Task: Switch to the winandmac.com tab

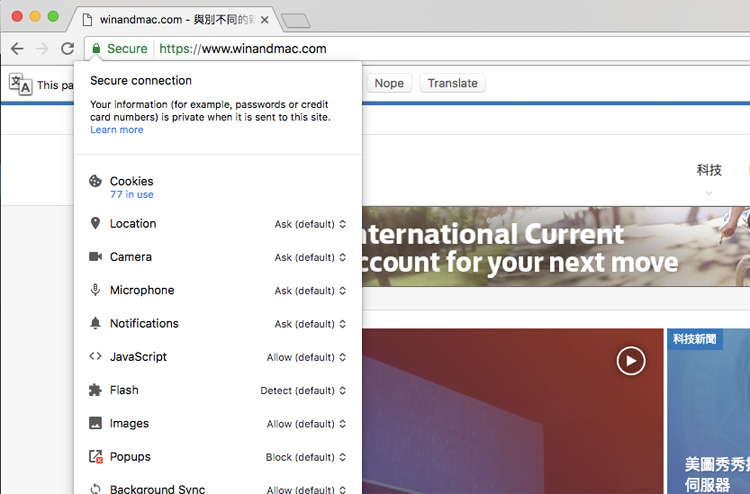Action: click(175, 19)
